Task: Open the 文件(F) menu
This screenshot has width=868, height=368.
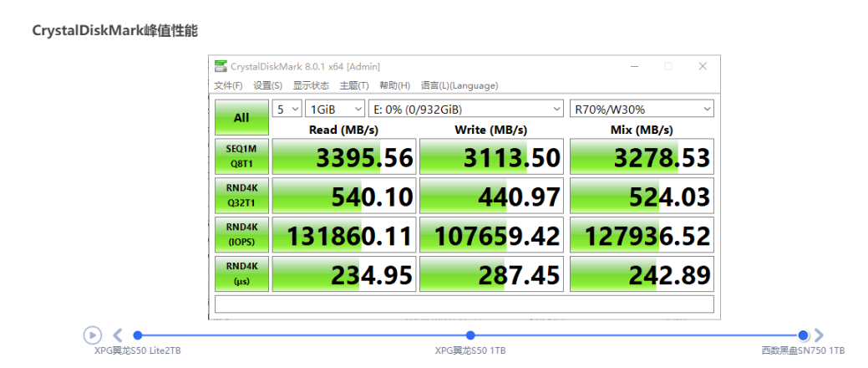Action: coord(228,85)
